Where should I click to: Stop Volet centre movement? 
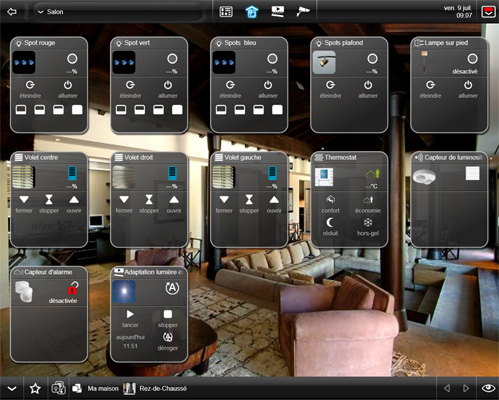[x=49, y=204]
